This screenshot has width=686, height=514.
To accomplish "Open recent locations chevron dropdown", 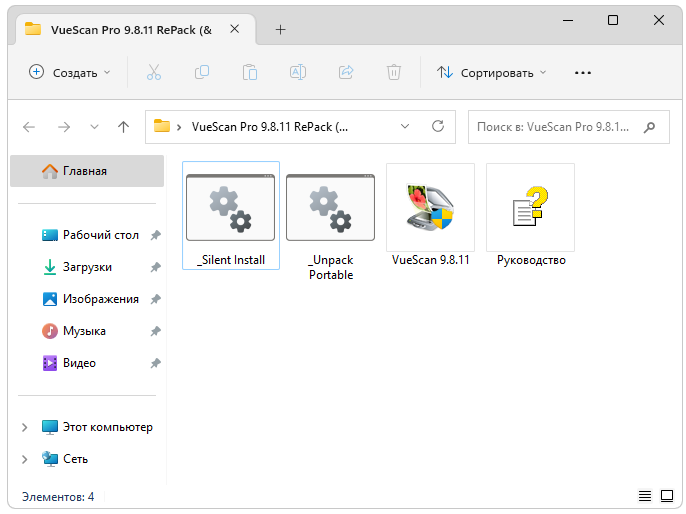I will pyautogui.click(x=94, y=127).
